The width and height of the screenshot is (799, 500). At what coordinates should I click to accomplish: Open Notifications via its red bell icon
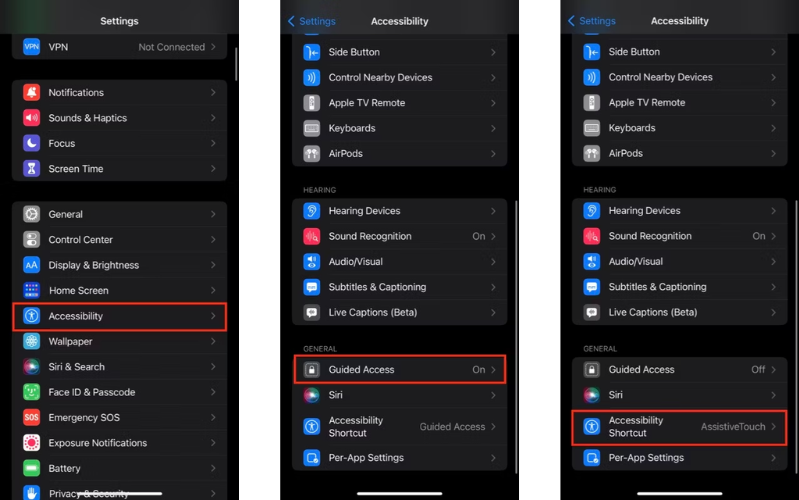[31, 92]
